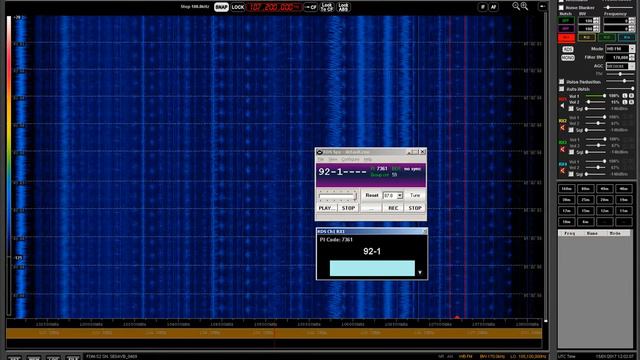Image resolution: width=640 pixels, height=360 pixels.
Task: Mute the RX4 speaker icon
Action: tap(563, 171)
